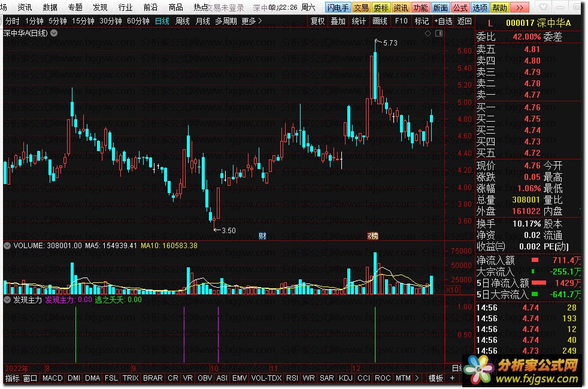Select the 60分钟 timeframe
Image resolution: width=588 pixels, height=389 pixels.
pos(138,21)
